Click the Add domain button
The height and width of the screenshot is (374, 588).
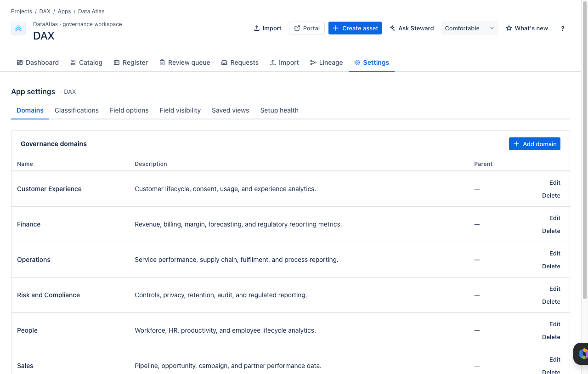tap(535, 144)
